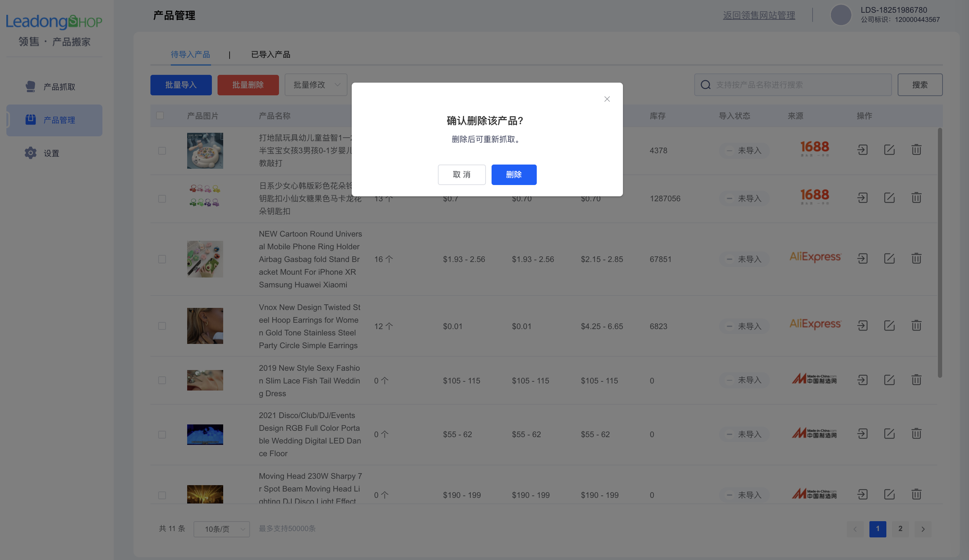This screenshot has width=969, height=560.
Task: Open the 返回领售网站管理 link
Action: 758,16
